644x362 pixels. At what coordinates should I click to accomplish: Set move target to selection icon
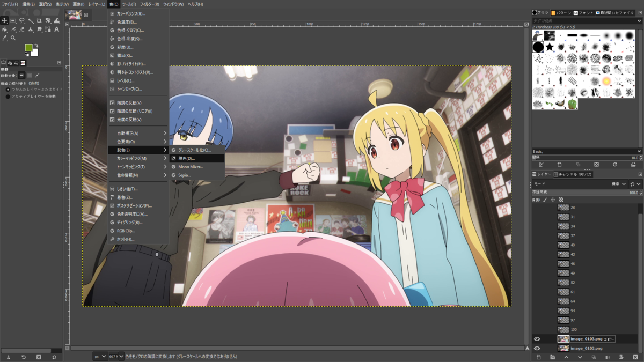coord(30,76)
